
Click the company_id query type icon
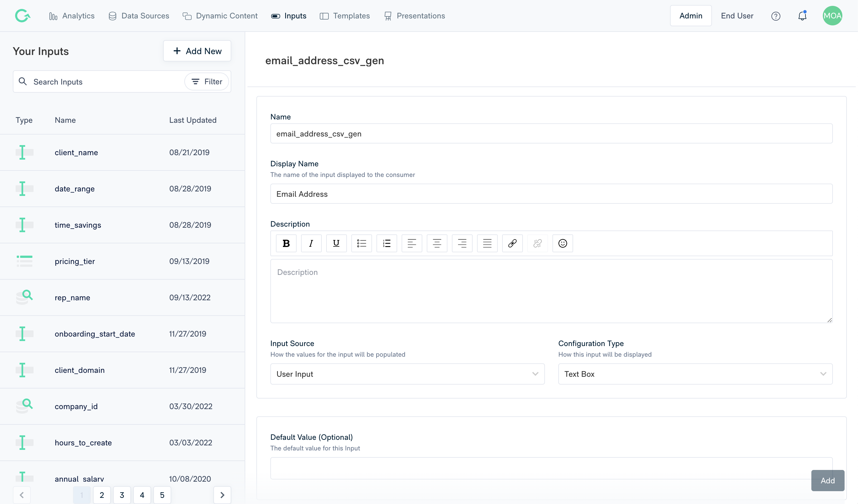[24, 406]
